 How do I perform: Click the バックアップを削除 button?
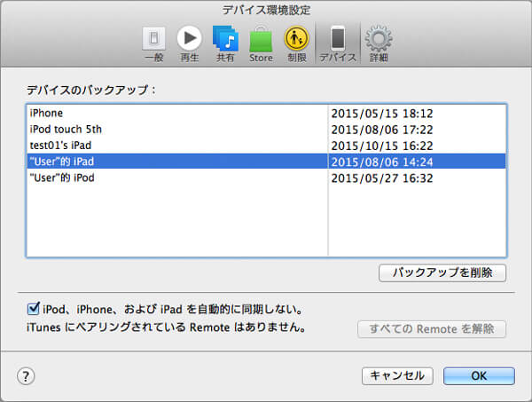coord(442,272)
